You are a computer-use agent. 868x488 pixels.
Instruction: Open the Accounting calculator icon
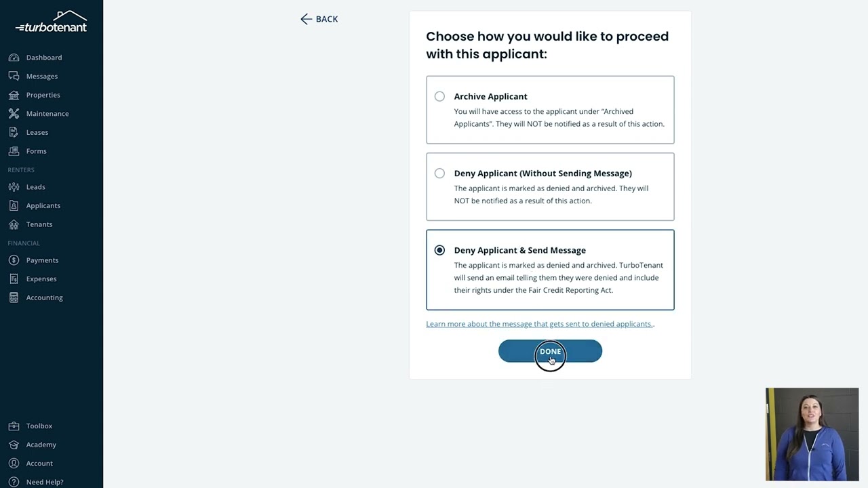14,298
